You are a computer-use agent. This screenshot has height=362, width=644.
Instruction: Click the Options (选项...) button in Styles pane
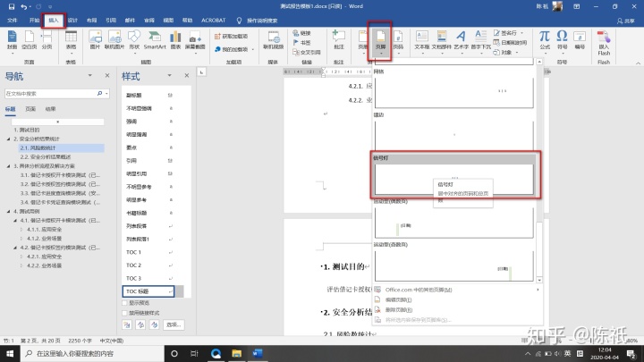click(174, 324)
